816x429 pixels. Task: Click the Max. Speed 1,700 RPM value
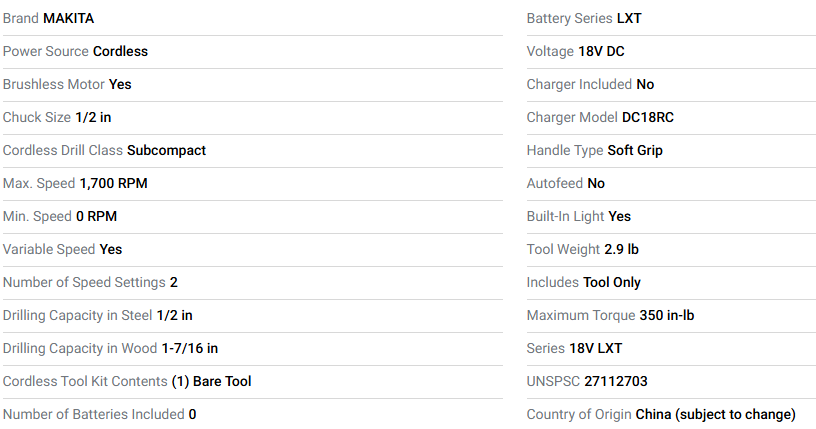point(113,183)
